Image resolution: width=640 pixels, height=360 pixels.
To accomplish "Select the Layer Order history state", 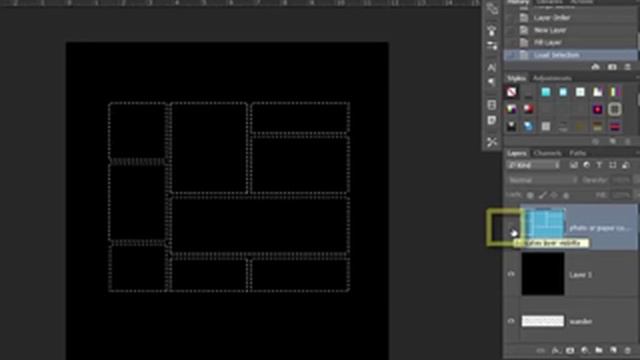I will point(571,18).
